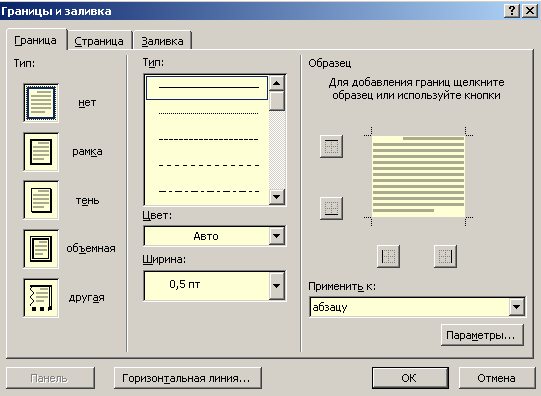
Task: Toggle the top border button in preview
Action: click(x=331, y=147)
